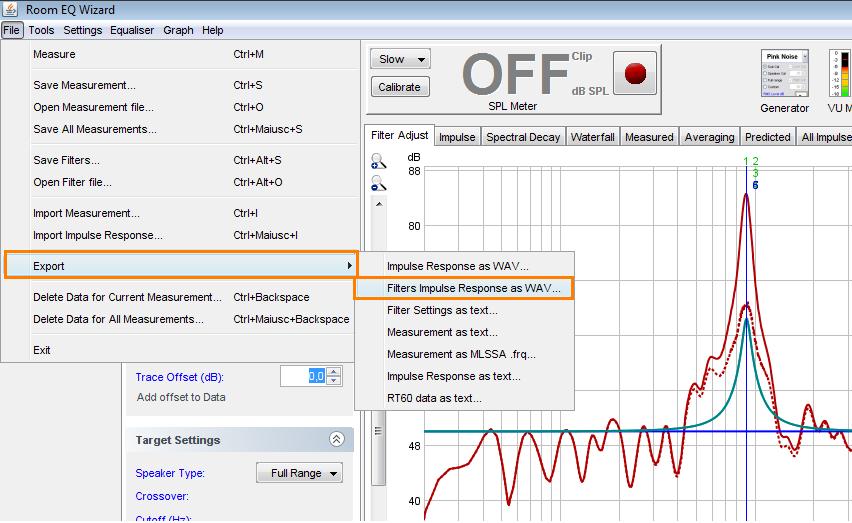Screen dimensions: 852x523
Task: Open the Slow meter speed dropdown
Action: (x=400, y=59)
